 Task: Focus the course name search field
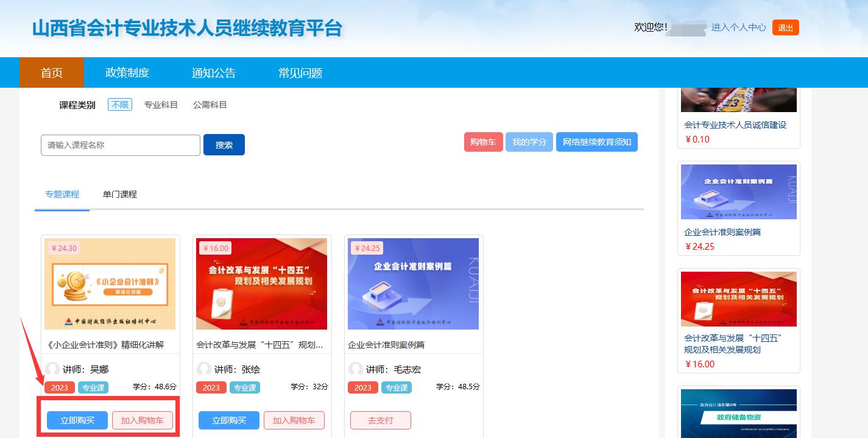click(x=121, y=145)
